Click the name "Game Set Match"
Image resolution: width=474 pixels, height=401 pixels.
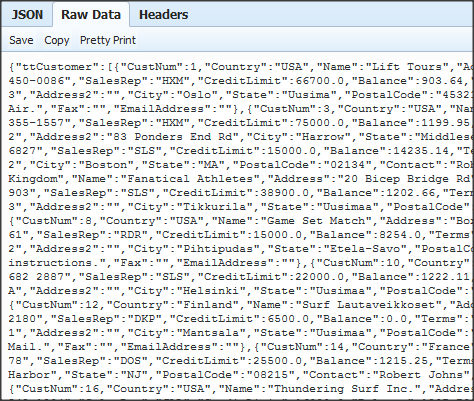pos(316,221)
